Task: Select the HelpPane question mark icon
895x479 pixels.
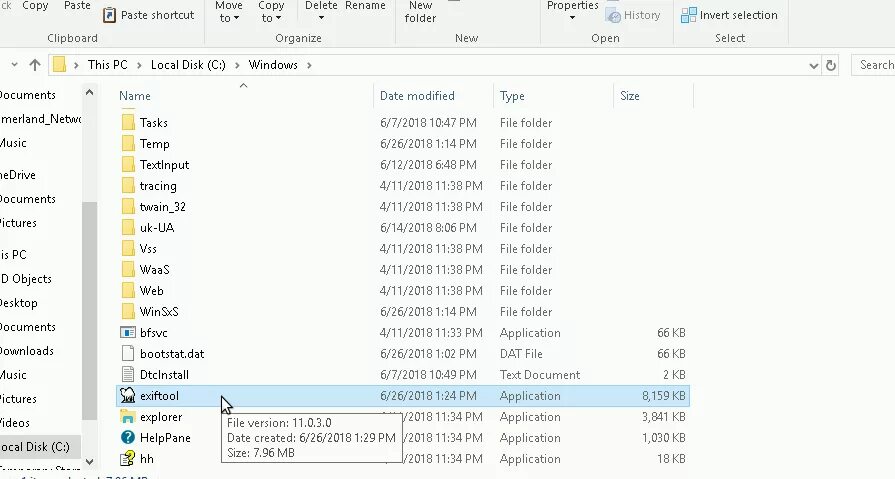Action: point(128,438)
